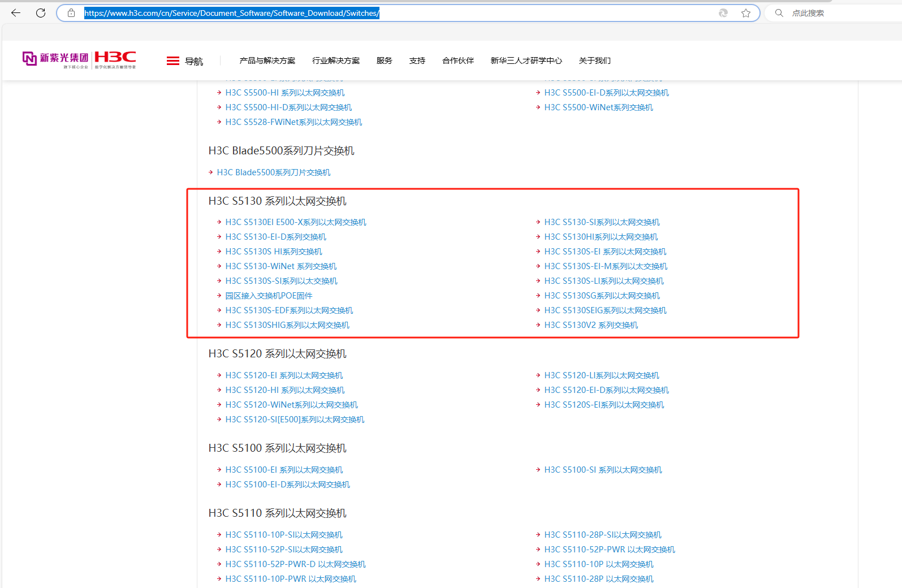Viewport: 902px width, 588px height.
Task: Open H3C S5130S-EI-M系列以太交换机 link
Action: [606, 266]
